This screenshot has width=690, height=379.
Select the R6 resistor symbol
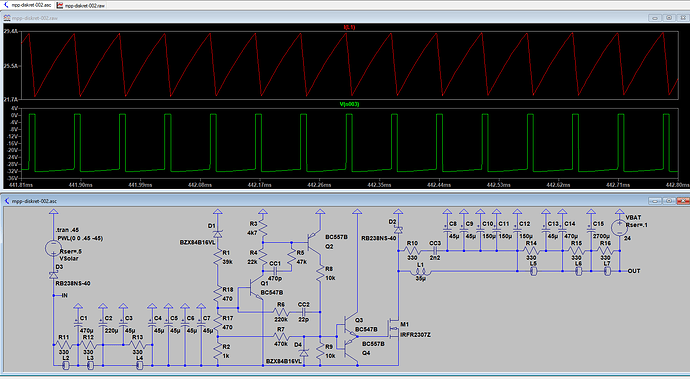pyautogui.click(x=281, y=312)
